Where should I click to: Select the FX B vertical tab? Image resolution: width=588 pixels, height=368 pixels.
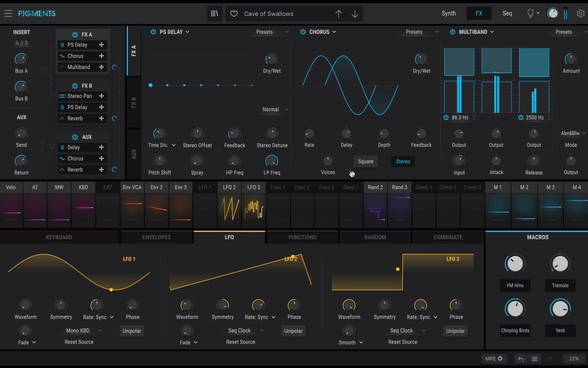tap(134, 103)
